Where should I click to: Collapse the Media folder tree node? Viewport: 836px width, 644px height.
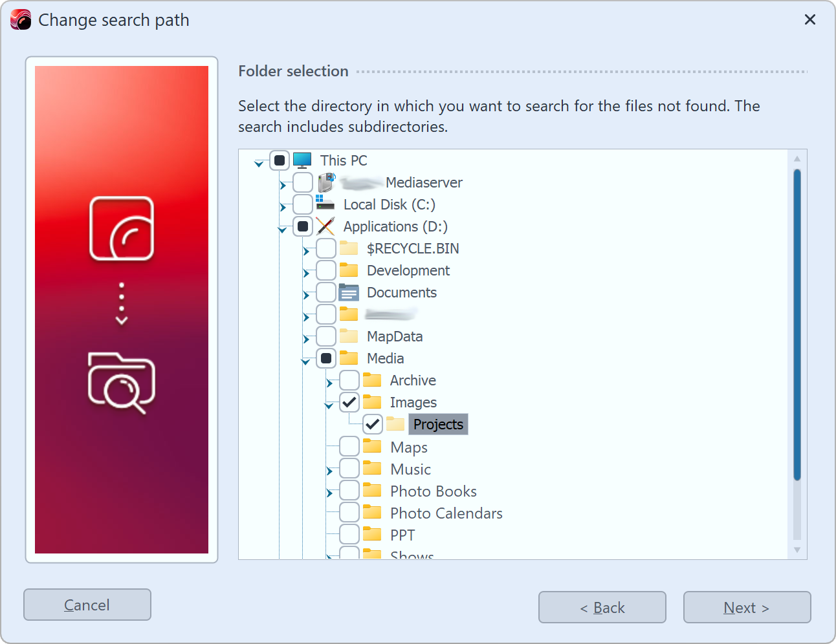click(x=305, y=361)
